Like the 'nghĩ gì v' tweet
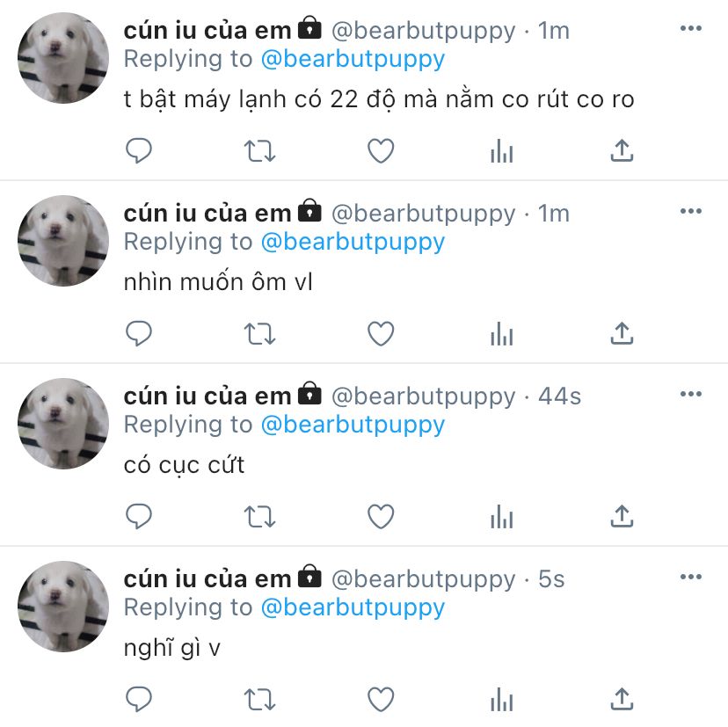The width and height of the screenshot is (728, 727). (x=381, y=699)
